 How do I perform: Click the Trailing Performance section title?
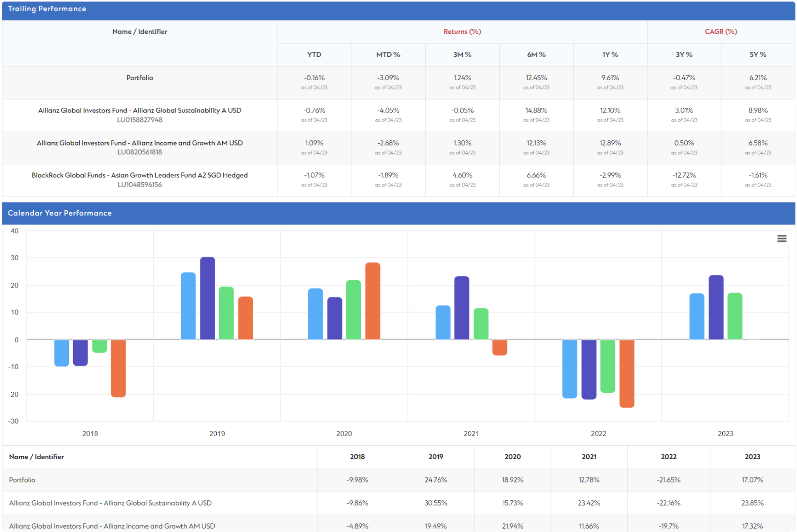(x=47, y=9)
